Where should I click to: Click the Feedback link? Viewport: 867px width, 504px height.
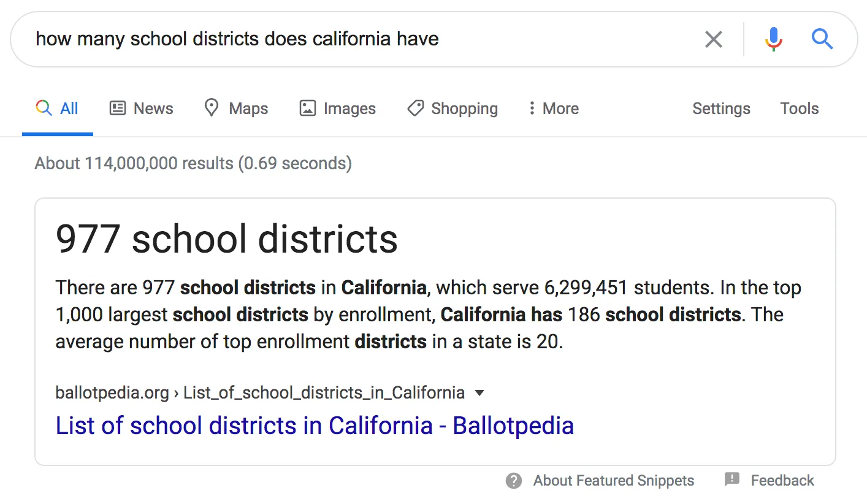click(x=782, y=481)
